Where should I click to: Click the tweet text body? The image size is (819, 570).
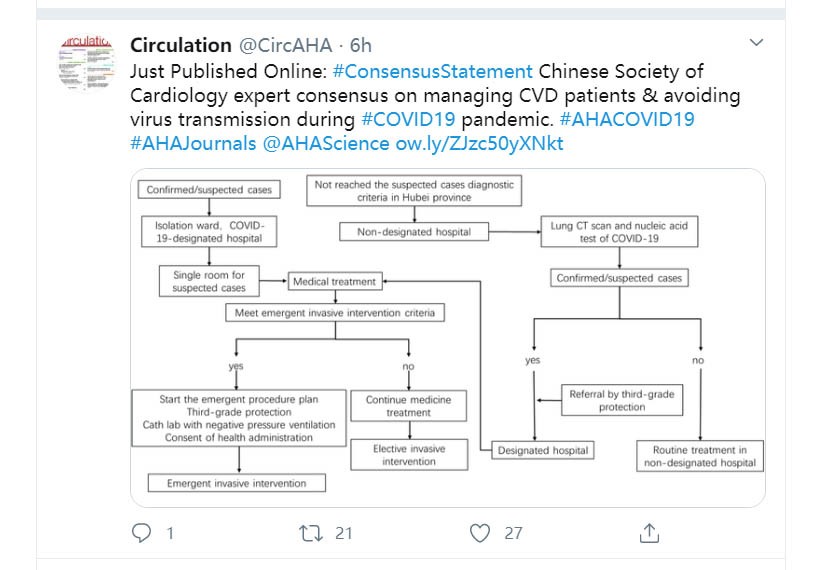435,107
